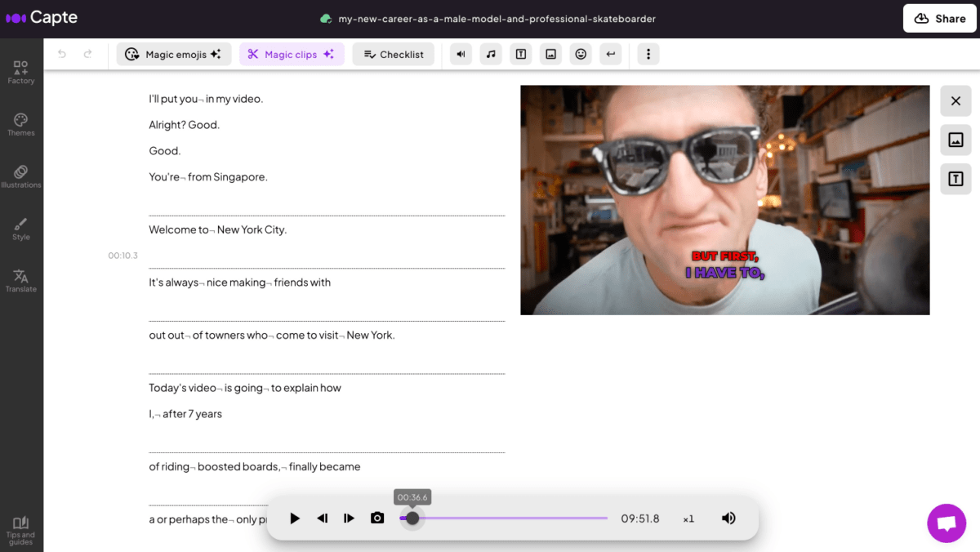Click the Share button
980x552 pixels.
[939, 18]
